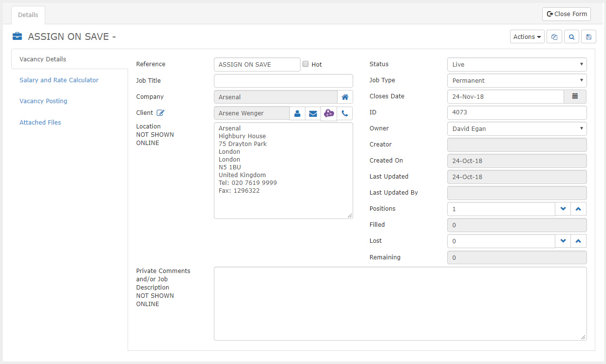Click the Filled read-only field
Viewport: 606px width, 364px height.
pyautogui.click(x=517, y=225)
